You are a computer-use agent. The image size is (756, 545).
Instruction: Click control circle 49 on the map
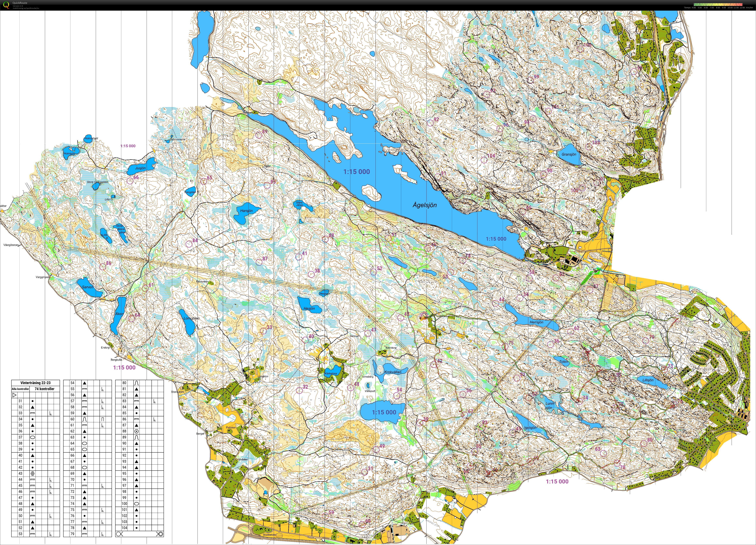coord(376,449)
